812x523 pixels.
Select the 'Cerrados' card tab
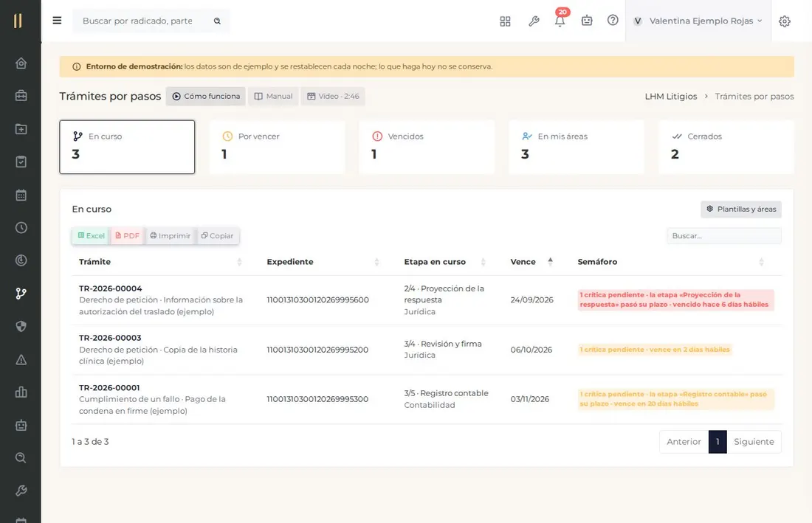click(x=726, y=147)
